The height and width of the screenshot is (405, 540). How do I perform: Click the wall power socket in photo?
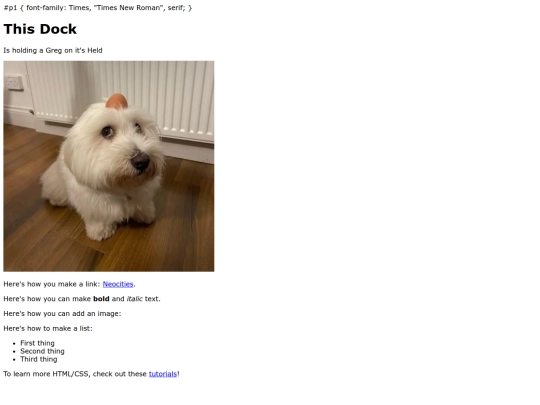[x=14, y=83]
